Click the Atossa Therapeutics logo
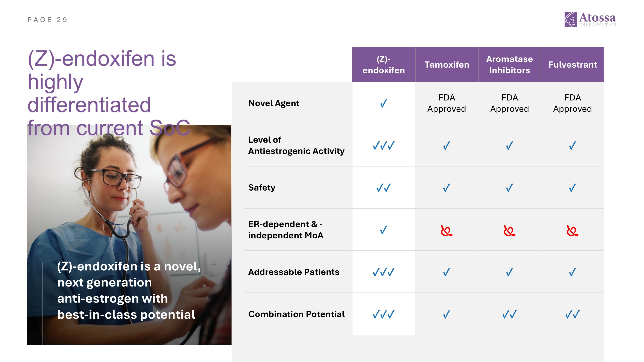The height and width of the screenshot is (362, 644). click(590, 19)
